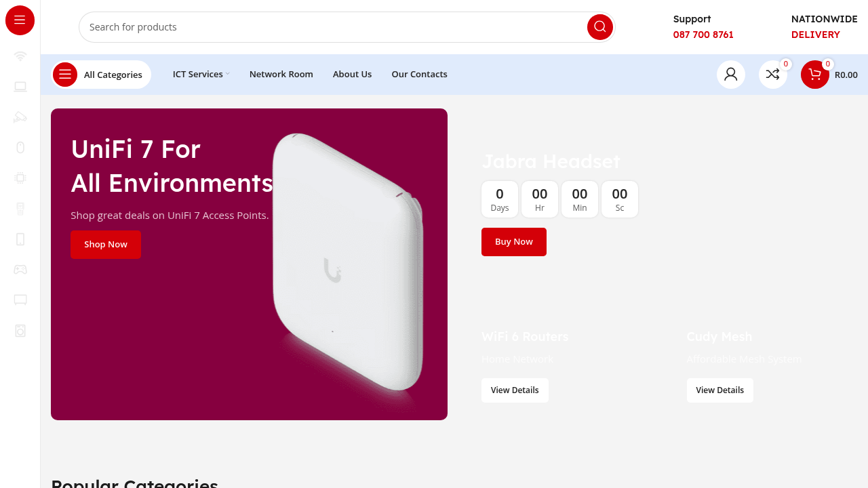The height and width of the screenshot is (488, 868).
Task: Open the shopping cart icon
Action: [x=815, y=75]
